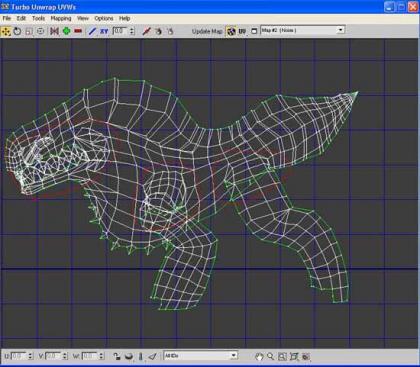Click the UV coordinates icon
The image size is (420, 367).
point(242,31)
